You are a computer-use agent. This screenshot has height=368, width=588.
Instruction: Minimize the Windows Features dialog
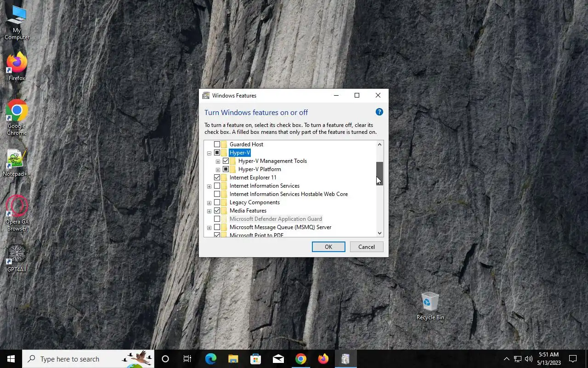pyautogui.click(x=336, y=96)
